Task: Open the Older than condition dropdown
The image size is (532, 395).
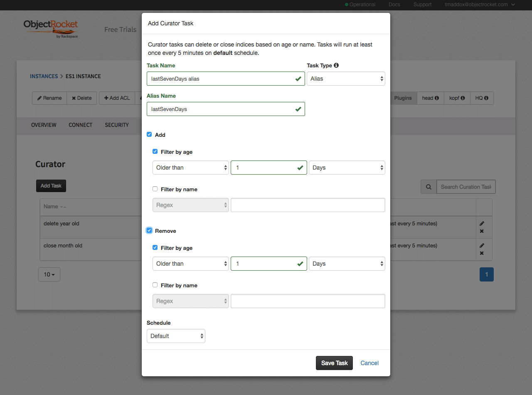Action: [190, 167]
